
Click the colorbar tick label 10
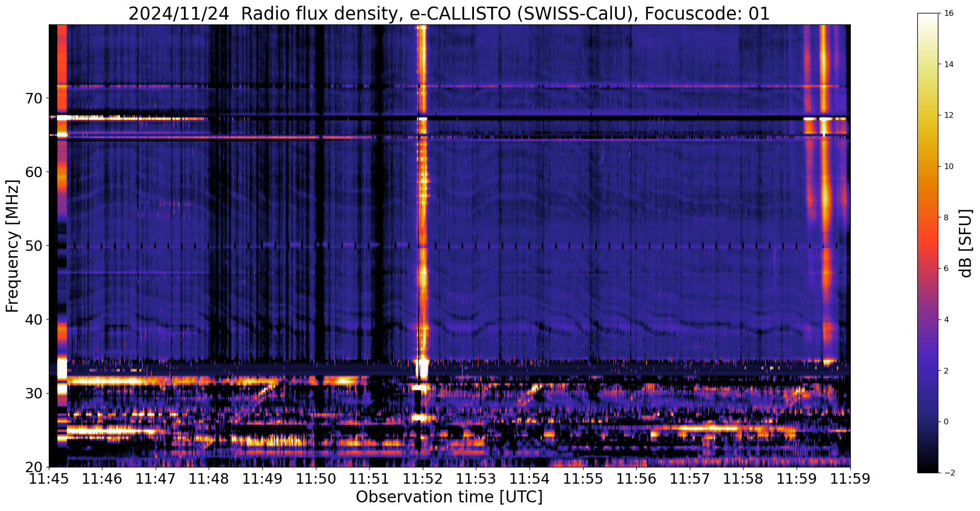point(949,167)
